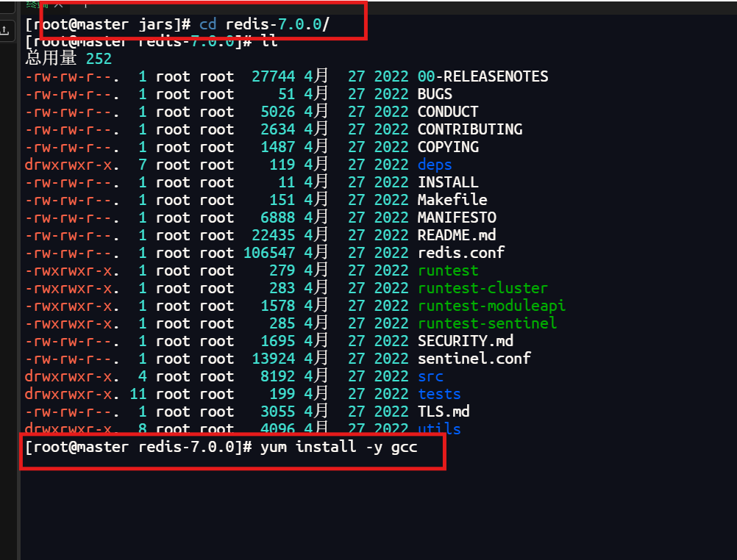Select the CONTRIBUTING file name
This screenshot has height=560, width=737.
tap(470, 129)
